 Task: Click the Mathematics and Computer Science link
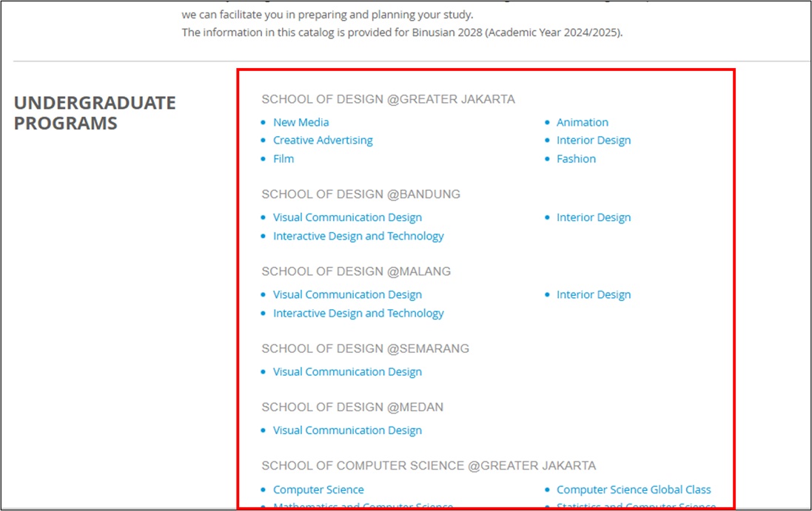pyautogui.click(x=363, y=506)
